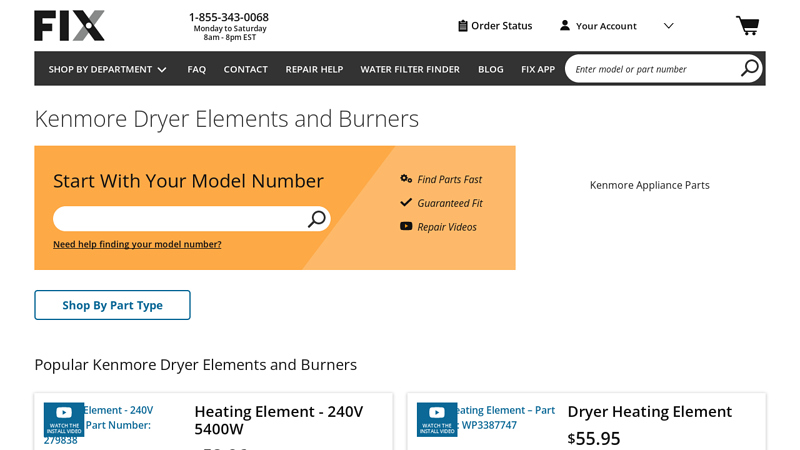The height and width of the screenshot is (450, 800).
Task: Focus the Start With Your Model Number input
Action: pyautogui.click(x=192, y=219)
